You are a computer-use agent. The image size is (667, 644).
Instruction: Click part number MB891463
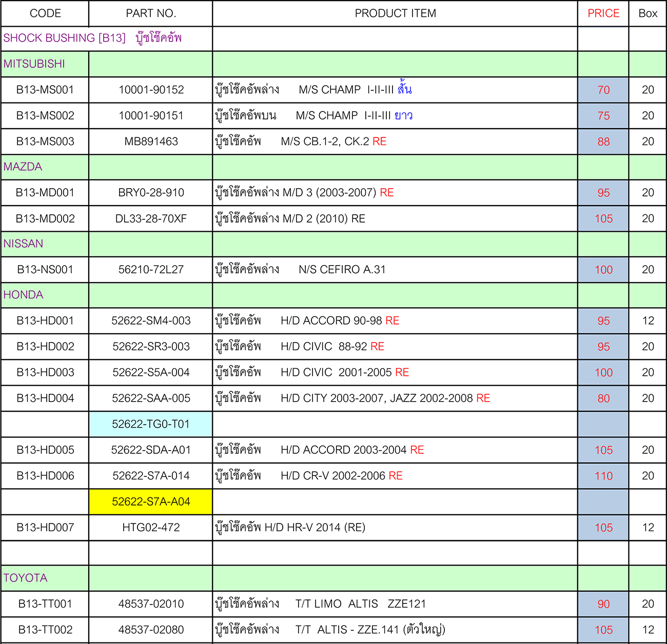[151, 141]
